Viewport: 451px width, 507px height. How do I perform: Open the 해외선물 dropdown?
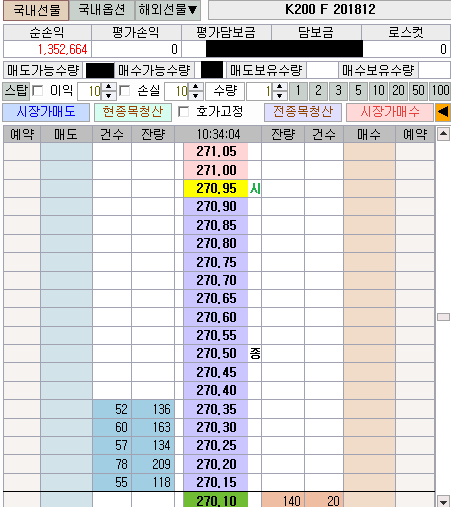tap(168, 10)
